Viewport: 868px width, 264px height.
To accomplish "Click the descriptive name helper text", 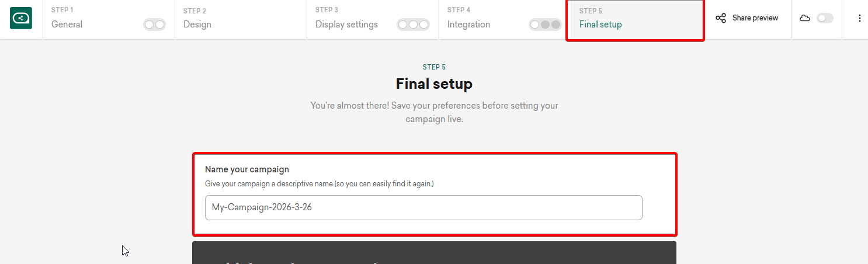I will coord(320,184).
